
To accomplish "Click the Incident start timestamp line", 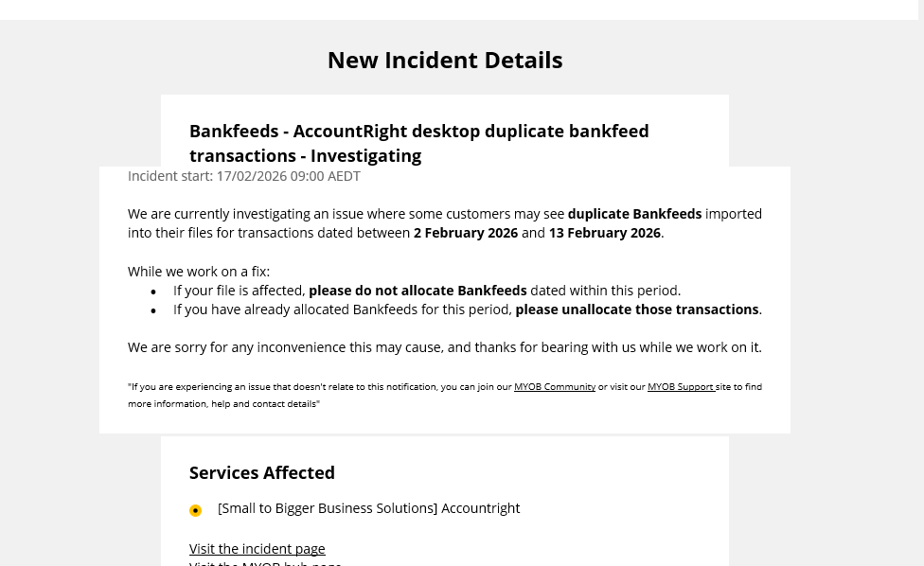I will click(x=244, y=176).
